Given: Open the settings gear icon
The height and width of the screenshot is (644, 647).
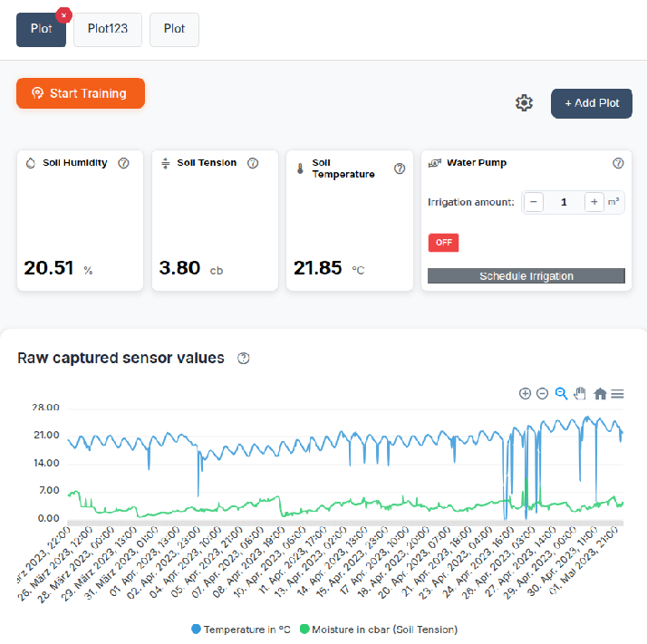Looking at the screenshot, I should [524, 103].
